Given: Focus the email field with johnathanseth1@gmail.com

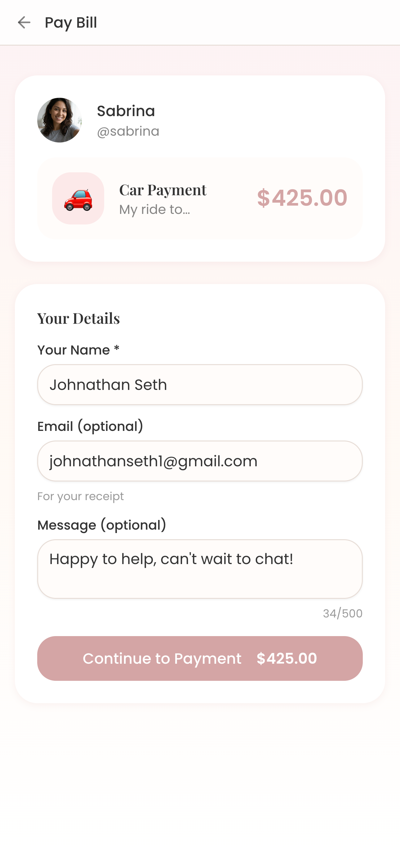Looking at the screenshot, I should tap(200, 461).
